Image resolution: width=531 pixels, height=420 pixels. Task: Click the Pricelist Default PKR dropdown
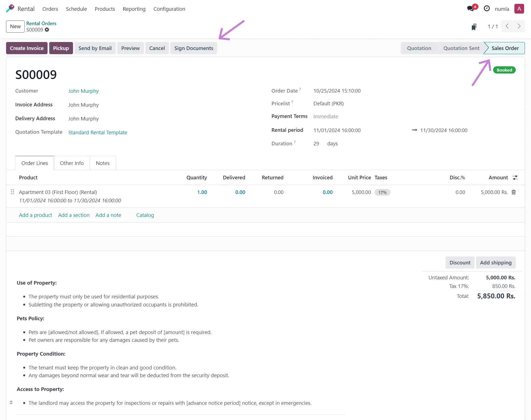(329, 103)
